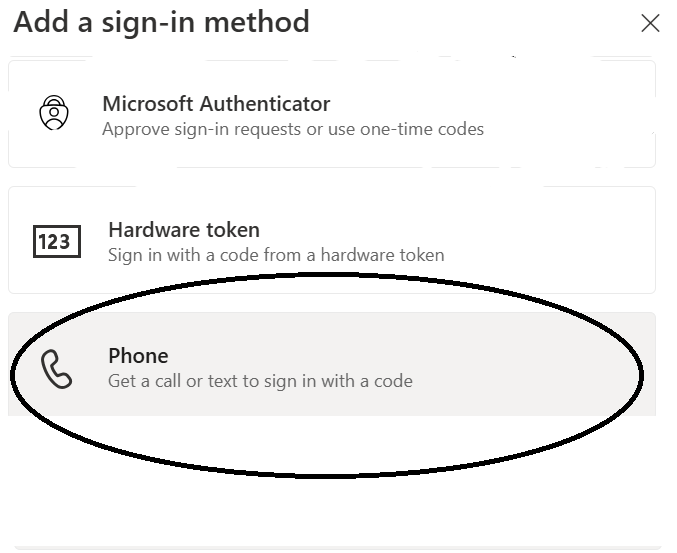Click 'Sign in with a code from a hardware token'
The height and width of the screenshot is (553, 677).
coord(276,255)
